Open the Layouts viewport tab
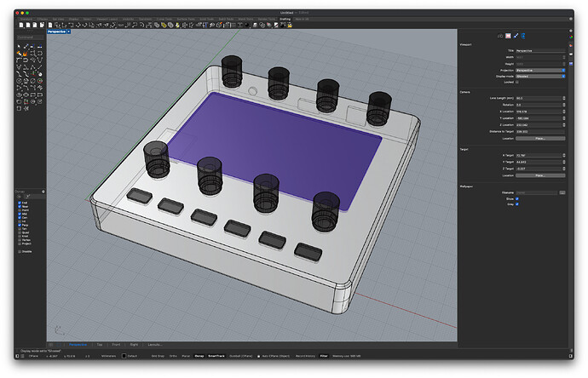Image resolution: width=588 pixels, height=378 pixels. 155,345
